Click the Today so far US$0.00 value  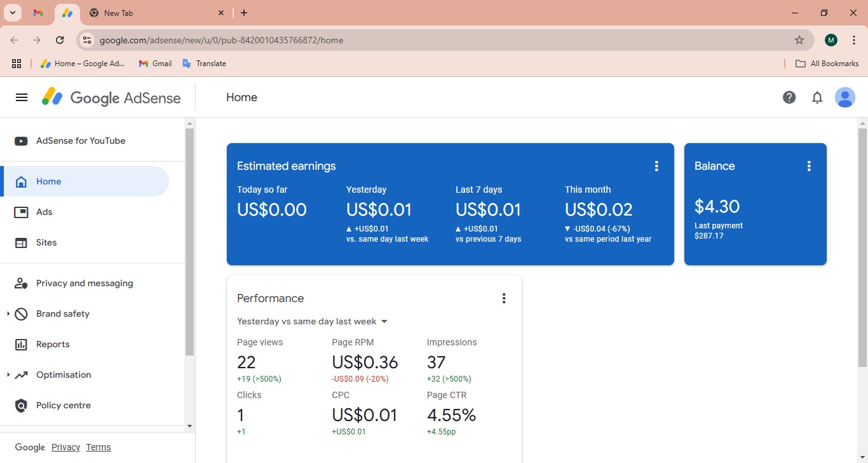click(272, 209)
